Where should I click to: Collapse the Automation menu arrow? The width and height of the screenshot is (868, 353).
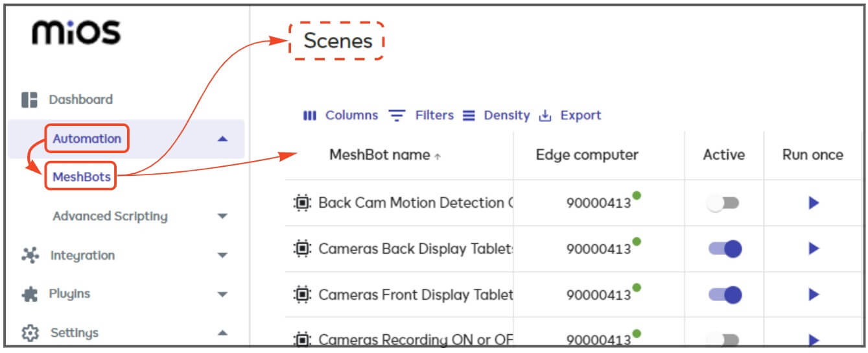[x=222, y=139]
